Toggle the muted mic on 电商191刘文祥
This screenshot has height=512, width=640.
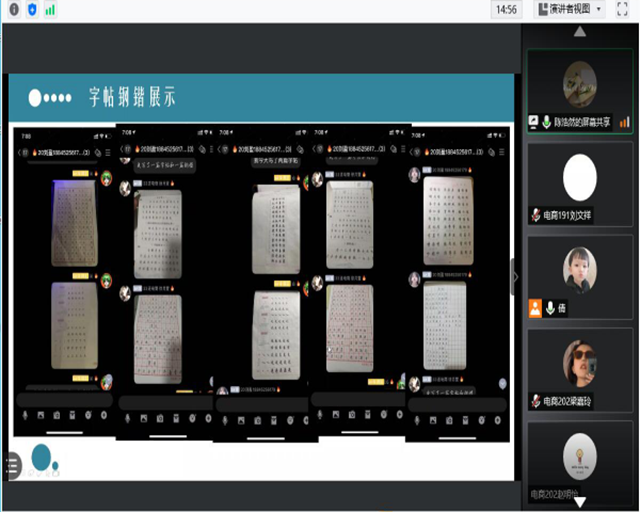(x=536, y=215)
